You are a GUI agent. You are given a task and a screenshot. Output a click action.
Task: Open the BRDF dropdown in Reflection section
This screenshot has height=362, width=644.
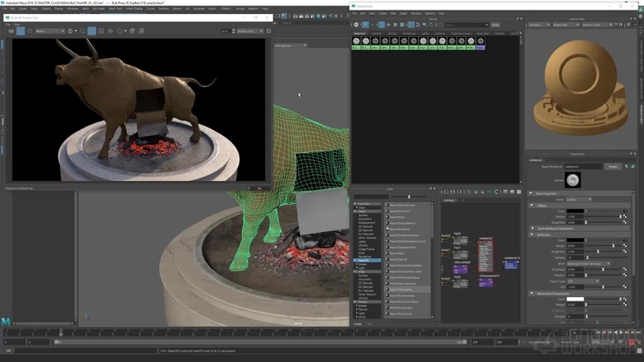point(589,264)
